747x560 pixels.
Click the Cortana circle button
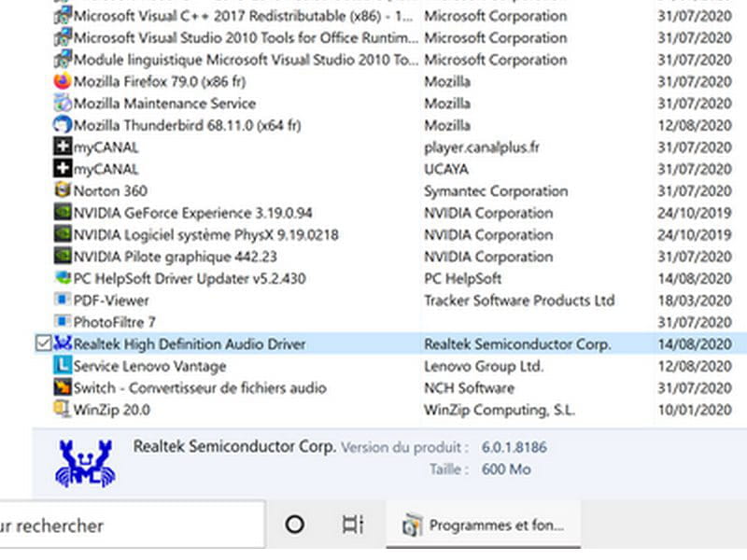coord(294,525)
